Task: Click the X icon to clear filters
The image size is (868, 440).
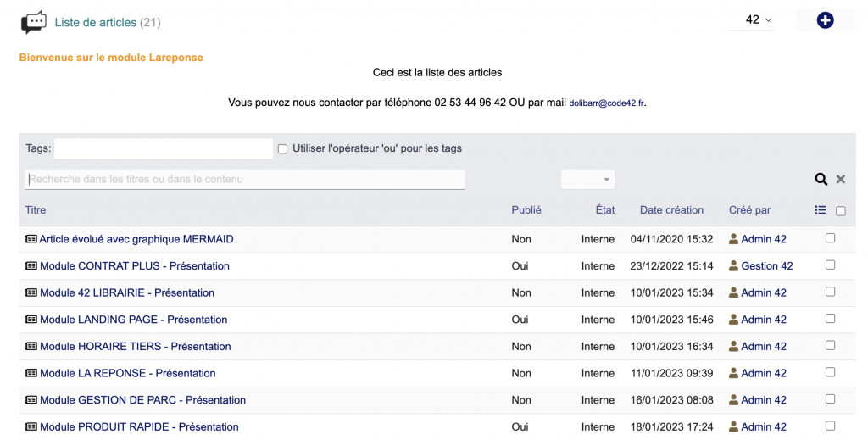Action: point(841,179)
